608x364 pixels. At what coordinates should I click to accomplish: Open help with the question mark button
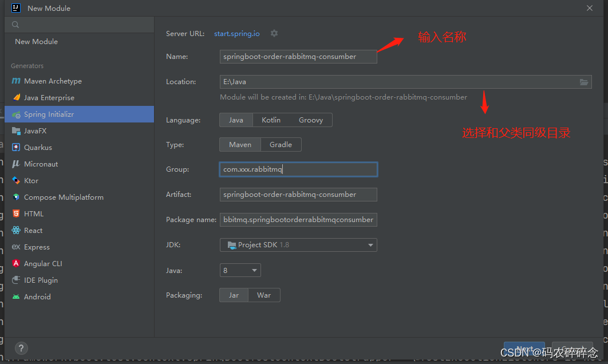[21, 348]
